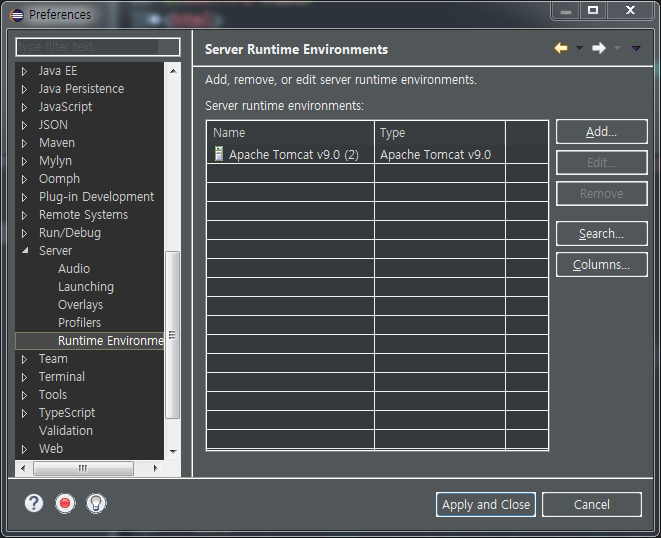Expand the Remote Systems node
Viewport: 661px width, 538px height.
24,215
